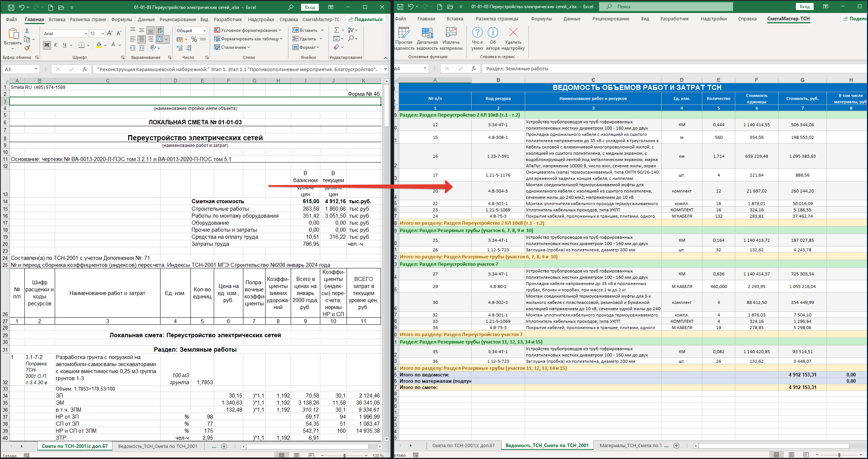Click the cut scissors icon
This screenshot has width=868, height=459.
point(27,30)
